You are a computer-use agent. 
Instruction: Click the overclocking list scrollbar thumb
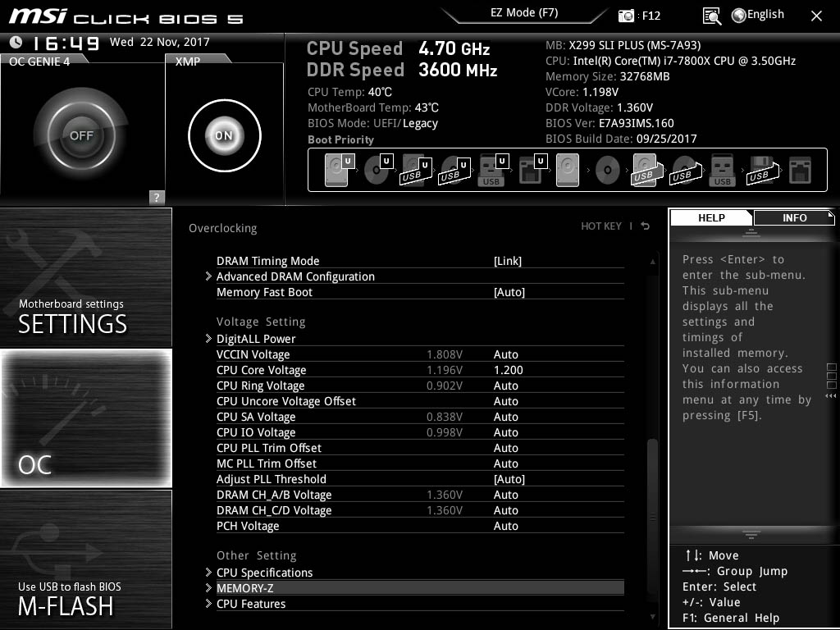pos(652,517)
